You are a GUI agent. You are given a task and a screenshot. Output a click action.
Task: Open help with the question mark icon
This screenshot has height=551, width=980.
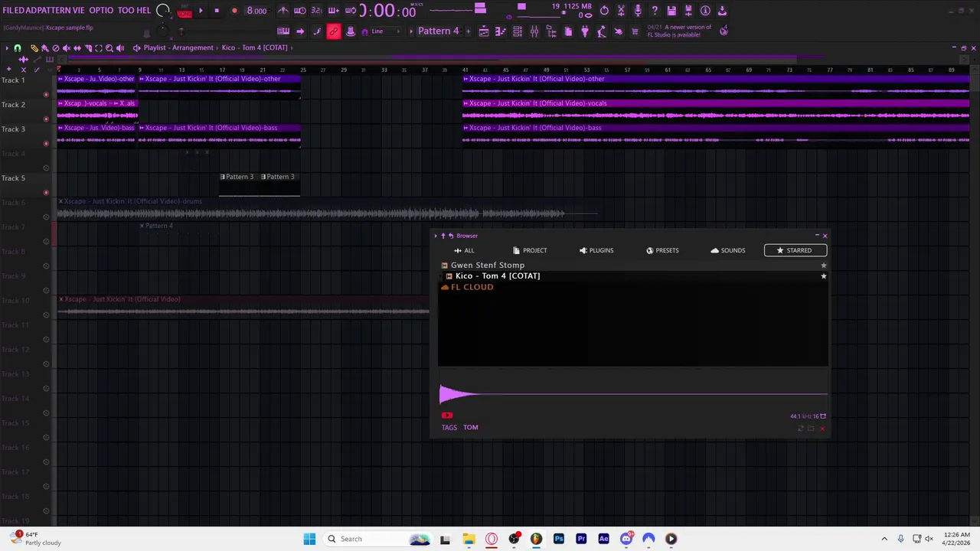[x=655, y=11]
